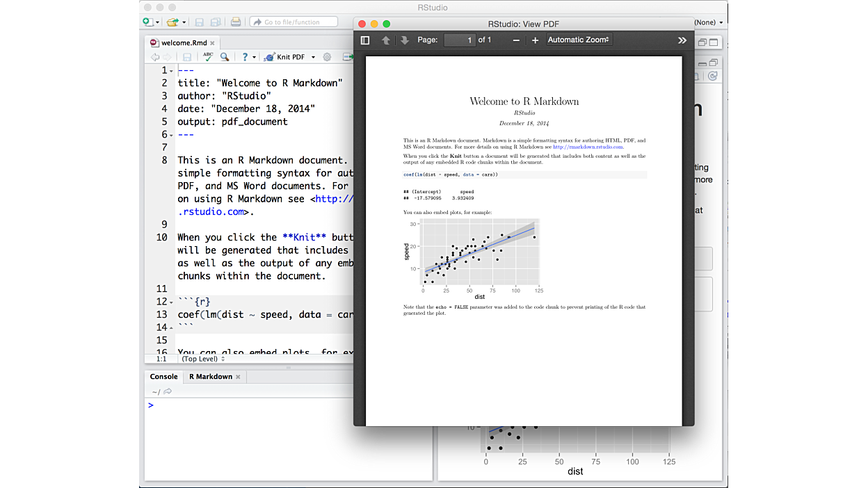Click the document settings gear icon
Viewport: 868px width, 488px height.
click(327, 57)
